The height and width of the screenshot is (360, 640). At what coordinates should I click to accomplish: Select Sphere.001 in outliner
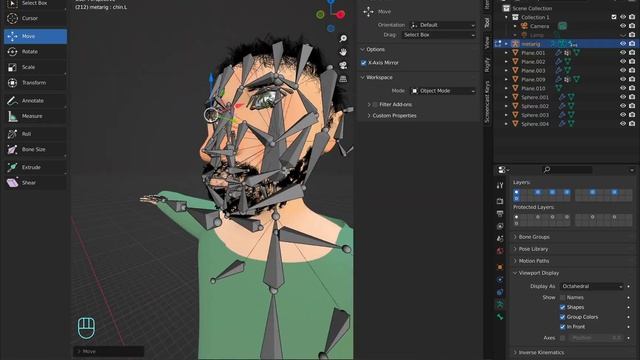click(535, 98)
